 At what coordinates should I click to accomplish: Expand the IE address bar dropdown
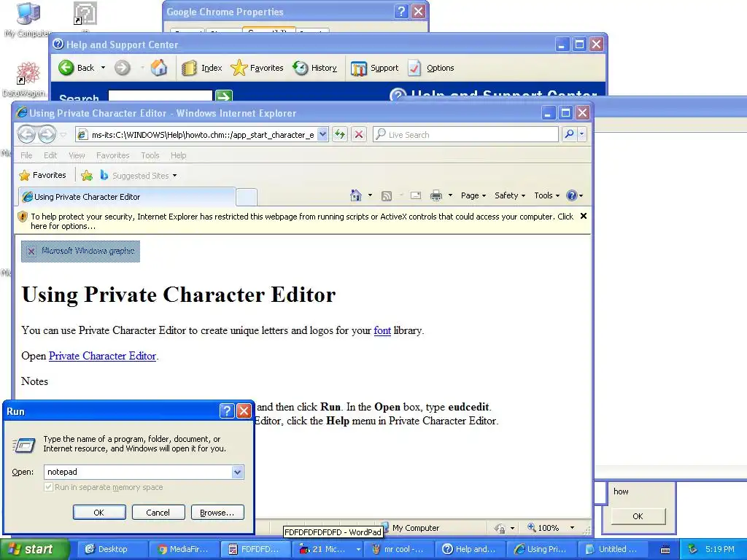coord(322,135)
